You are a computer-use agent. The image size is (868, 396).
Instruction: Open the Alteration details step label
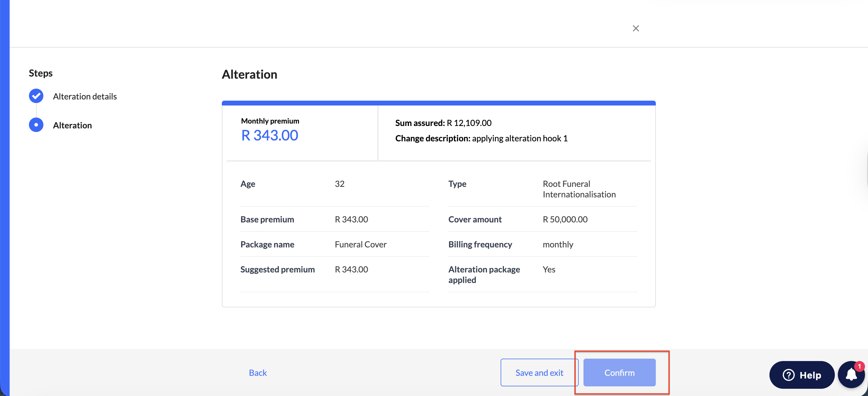[x=85, y=96]
